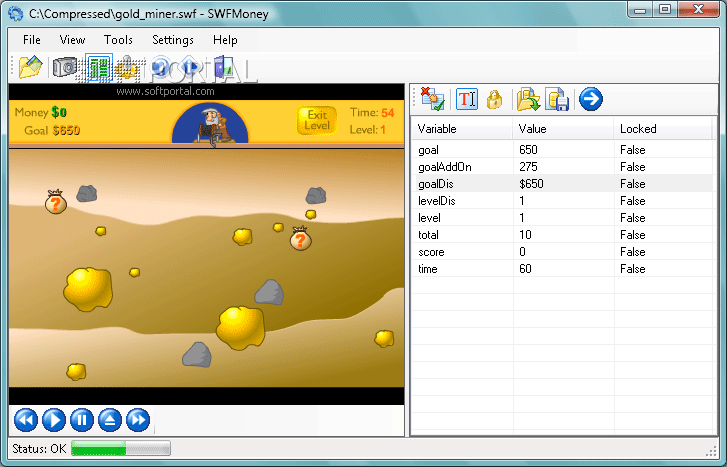This screenshot has width=727, height=467.
Task: Select the 'levelDis' variable name
Action: (x=437, y=201)
